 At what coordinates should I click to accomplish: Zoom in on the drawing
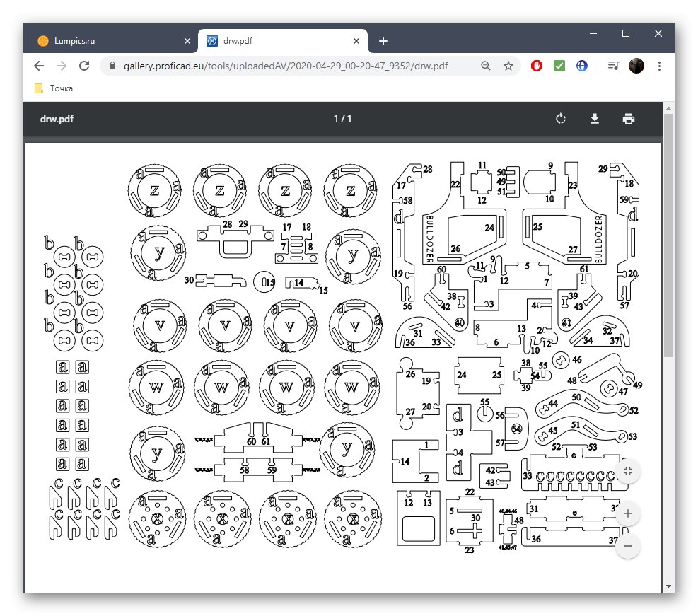coord(627,513)
